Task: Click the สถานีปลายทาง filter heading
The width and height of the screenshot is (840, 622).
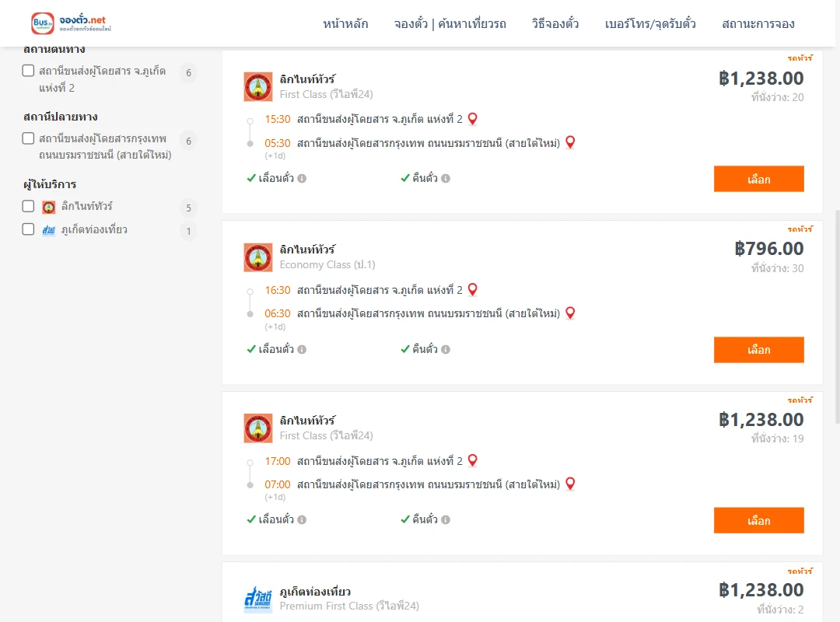Action: (x=61, y=117)
